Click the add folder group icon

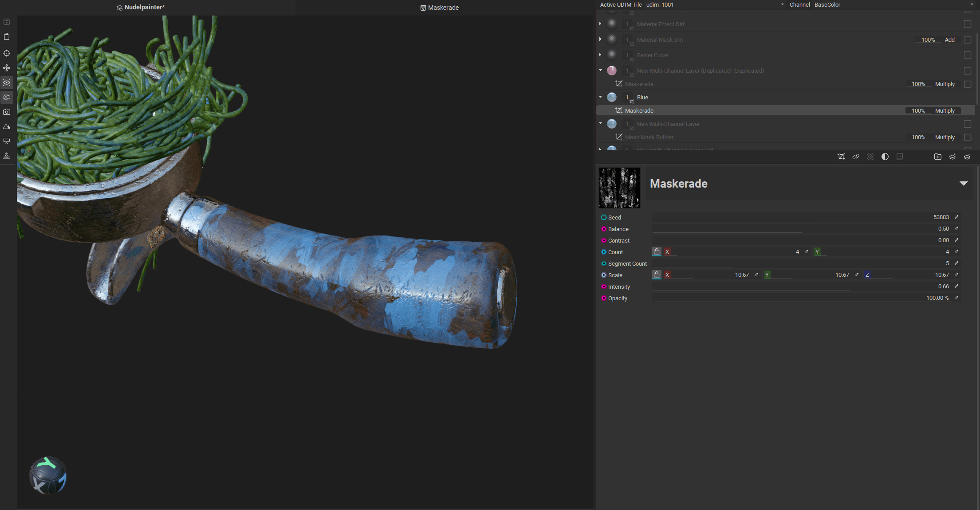click(937, 157)
